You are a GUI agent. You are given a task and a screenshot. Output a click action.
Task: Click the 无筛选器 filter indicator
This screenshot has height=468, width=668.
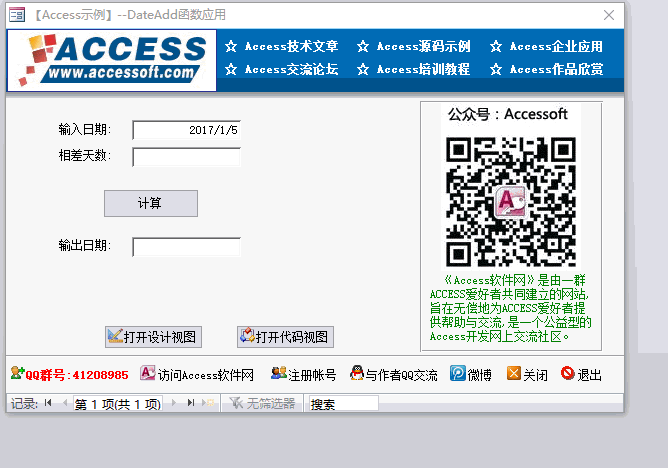pyautogui.click(x=262, y=403)
